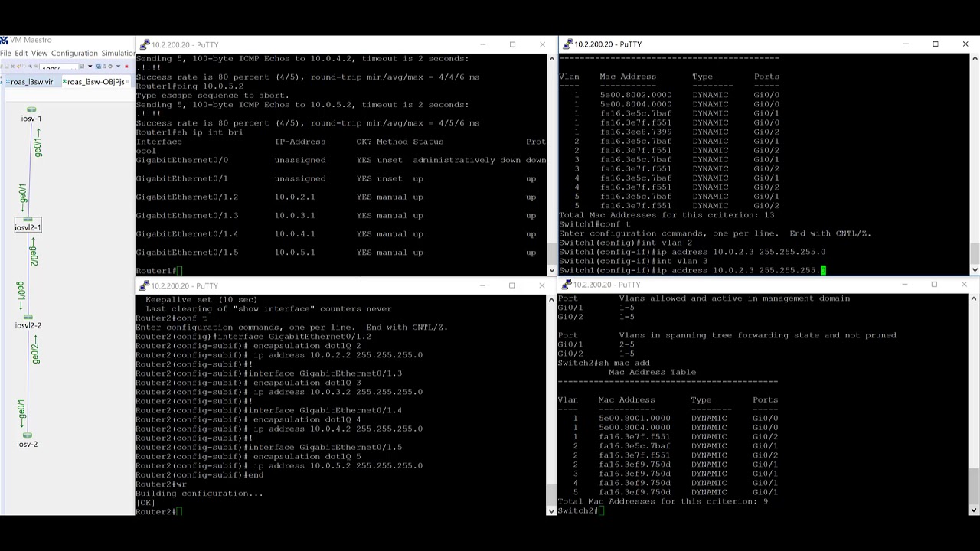The width and height of the screenshot is (980, 551).
Task: Open the PuTTY icon of Router1 window
Action: (144, 44)
